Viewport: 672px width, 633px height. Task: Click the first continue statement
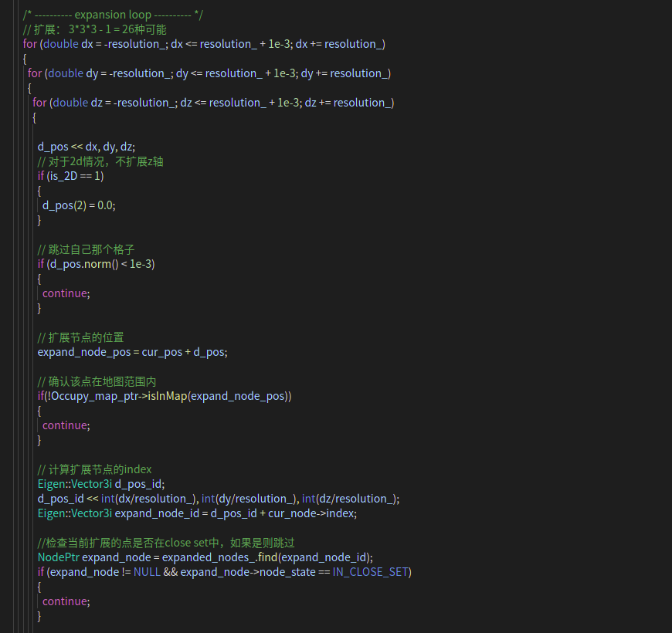click(66, 293)
